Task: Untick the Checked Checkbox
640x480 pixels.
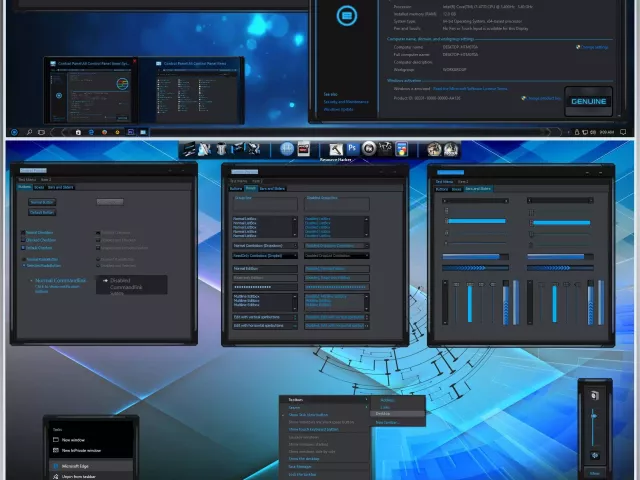Action: pyautogui.click(x=23, y=240)
